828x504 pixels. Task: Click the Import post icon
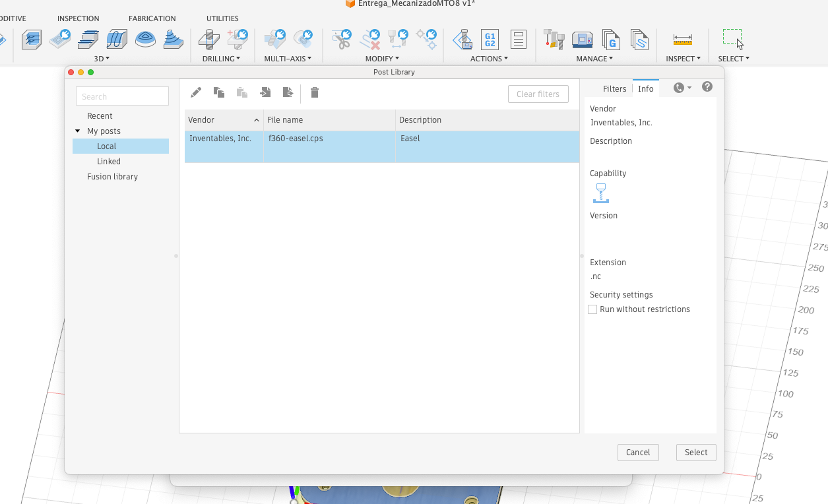click(265, 92)
